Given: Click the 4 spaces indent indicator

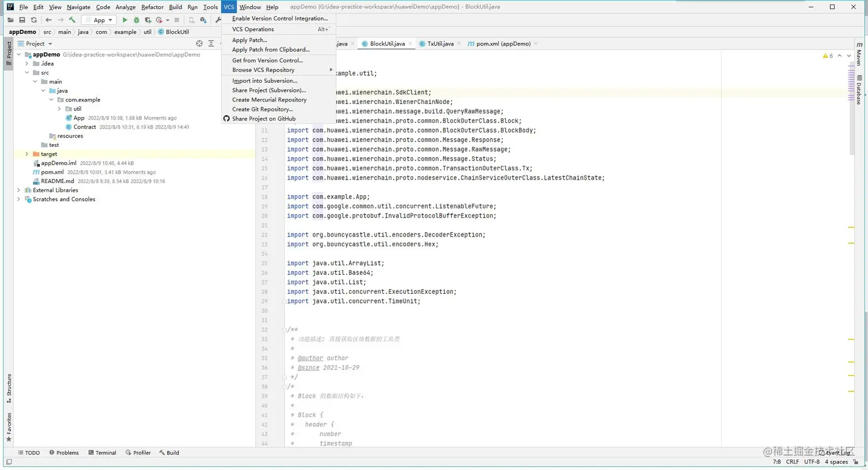Looking at the screenshot, I should pos(836,462).
